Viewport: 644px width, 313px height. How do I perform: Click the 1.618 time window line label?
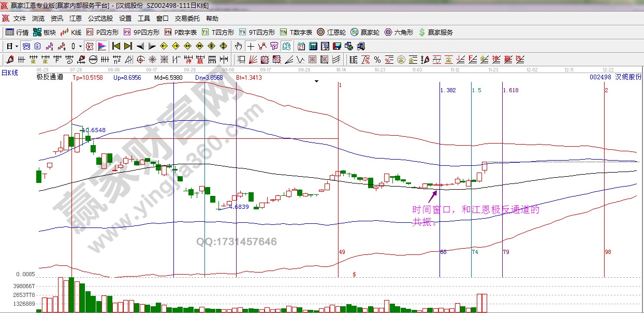pyautogui.click(x=510, y=90)
